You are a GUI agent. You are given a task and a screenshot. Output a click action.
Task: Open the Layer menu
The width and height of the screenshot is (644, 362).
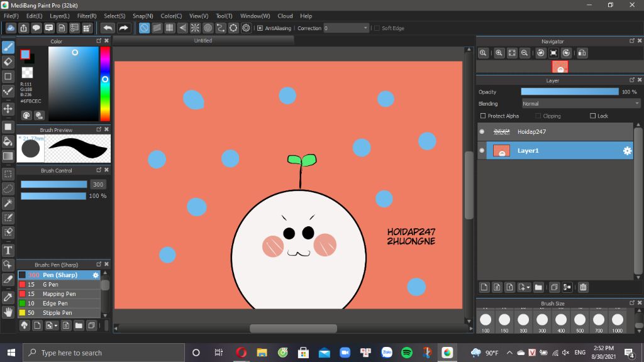60,16
